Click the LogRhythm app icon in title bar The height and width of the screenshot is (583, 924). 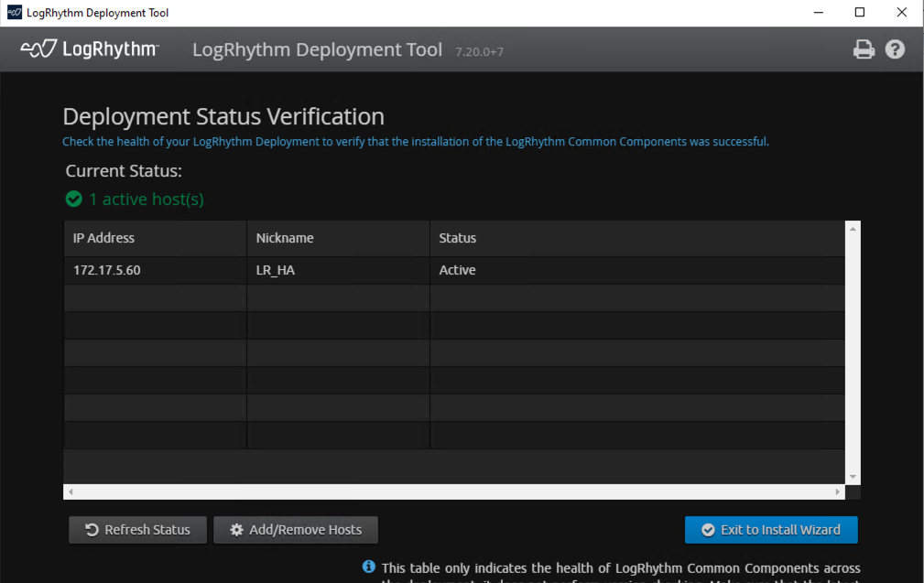pos(13,13)
